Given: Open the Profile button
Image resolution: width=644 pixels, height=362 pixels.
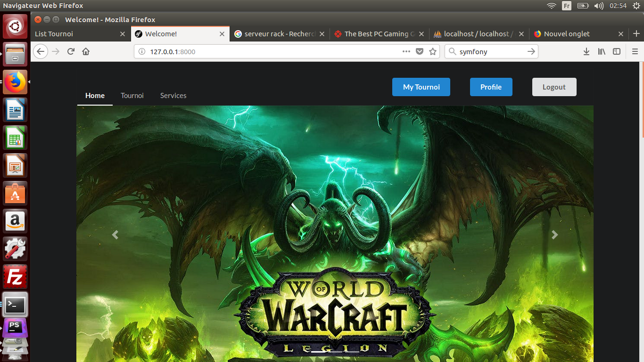Looking at the screenshot, I should click(x=491, y=87).
